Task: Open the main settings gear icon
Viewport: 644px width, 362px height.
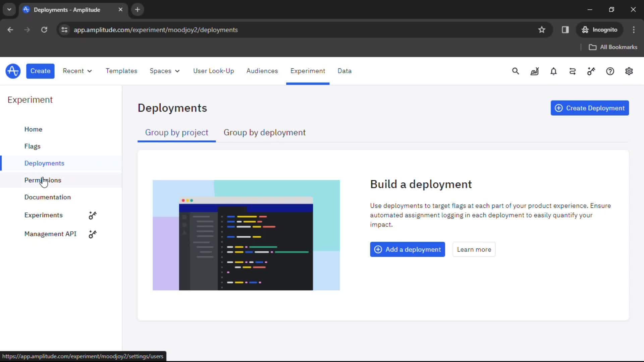Action: (x=629, y=71)
